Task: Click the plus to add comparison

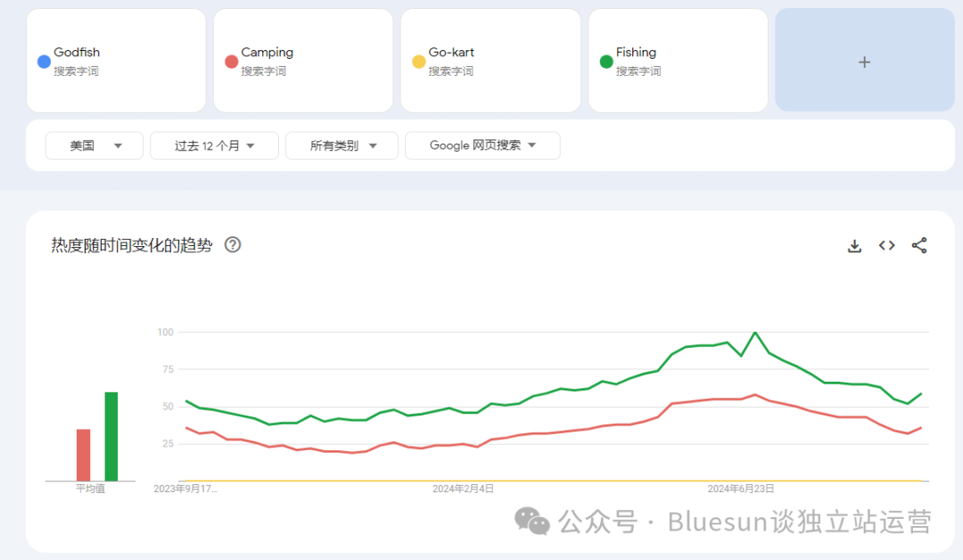Action: coord(863,62)
